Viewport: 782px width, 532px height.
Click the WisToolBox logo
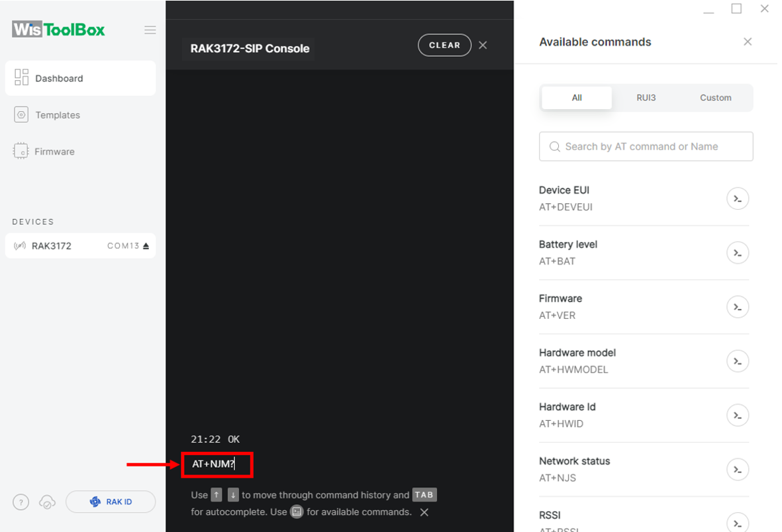58,29
